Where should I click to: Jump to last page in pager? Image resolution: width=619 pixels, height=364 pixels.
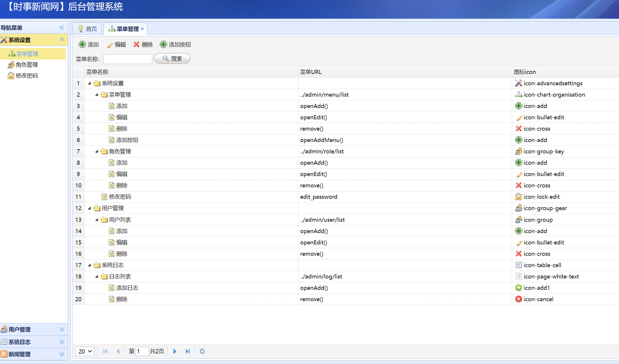188,351
